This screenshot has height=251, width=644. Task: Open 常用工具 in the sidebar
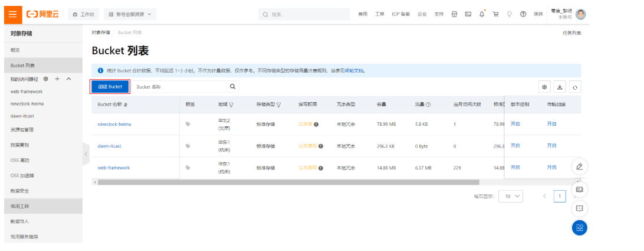point(43,206)
